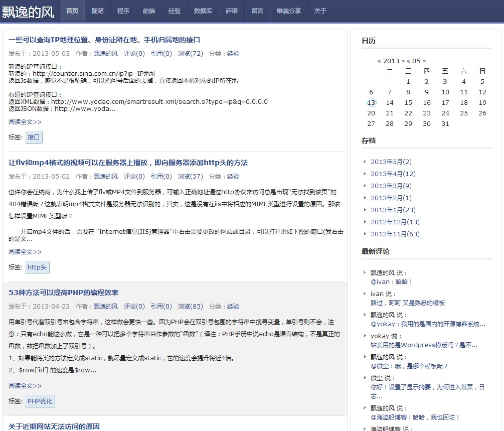Go to previous year in calendar
The width and height of the screenshot is (504, 431).
click(380, 61)
